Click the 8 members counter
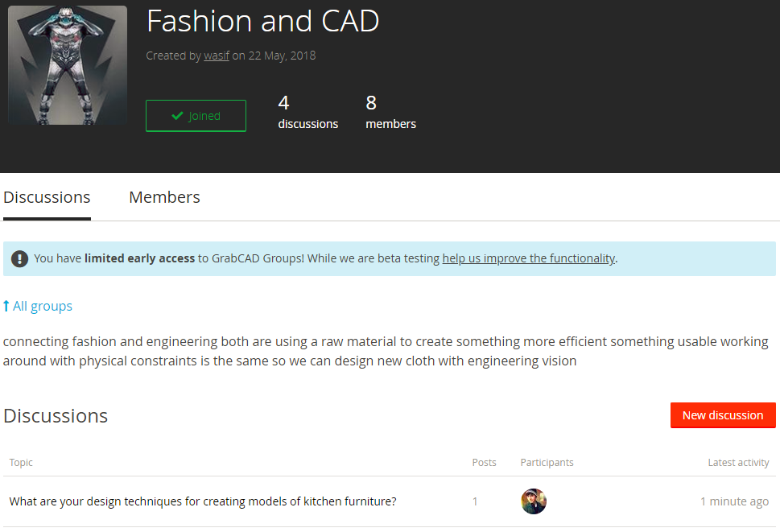The width and height of the screenshot is (780, 532). pyautogui.click(x=390, y=112)
